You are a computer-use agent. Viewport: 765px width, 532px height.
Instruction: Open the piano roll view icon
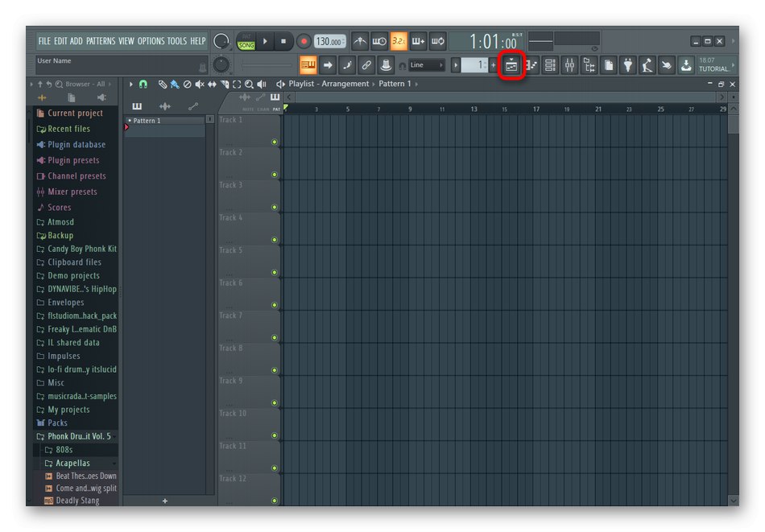(x=531, y=65)
